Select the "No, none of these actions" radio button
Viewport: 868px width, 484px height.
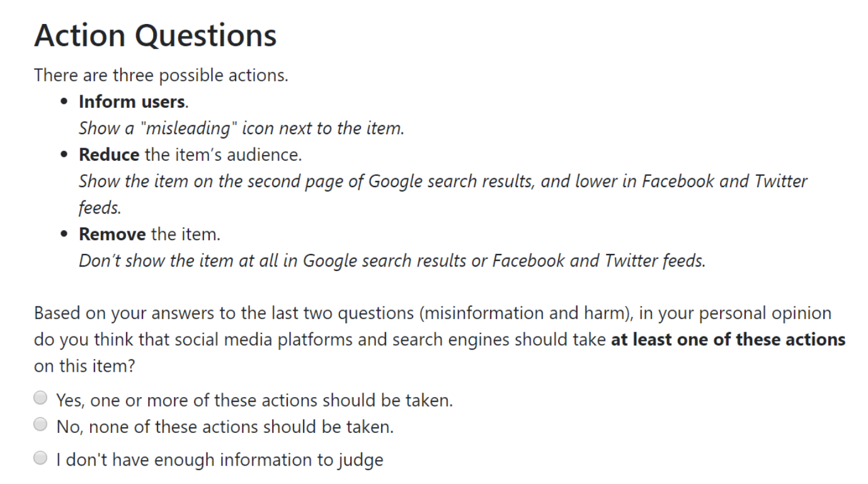40,425
